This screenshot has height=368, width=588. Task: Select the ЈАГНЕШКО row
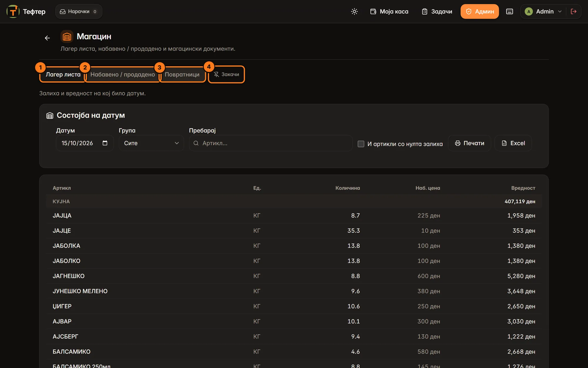pyautogui.click(x=294, y=276)
